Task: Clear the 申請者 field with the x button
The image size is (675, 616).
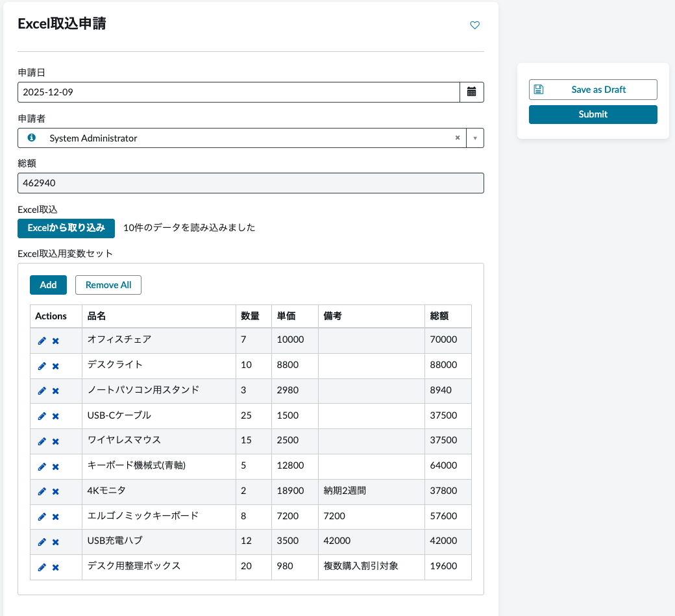Action: (x=458, y=138)
